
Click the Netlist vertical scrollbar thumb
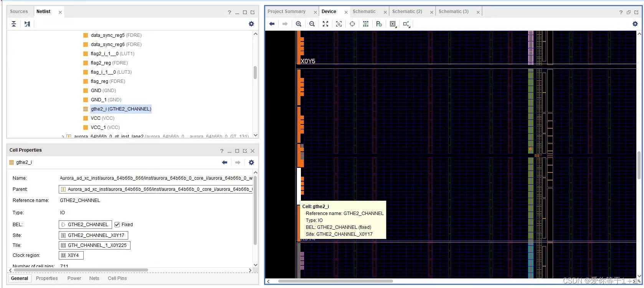255,72
